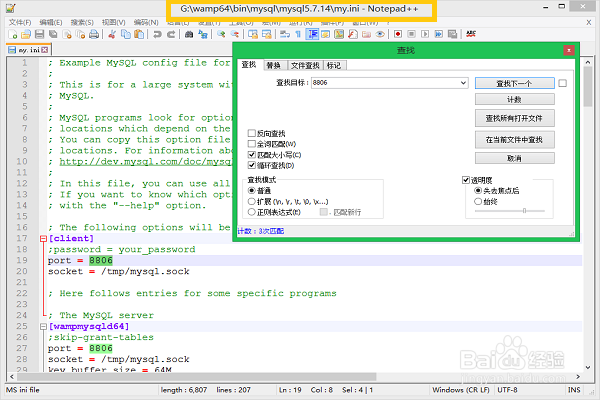Click the Print toolbar icon
Image resolution: width=600 pixels, height=400 pixels.
[94, 34]
